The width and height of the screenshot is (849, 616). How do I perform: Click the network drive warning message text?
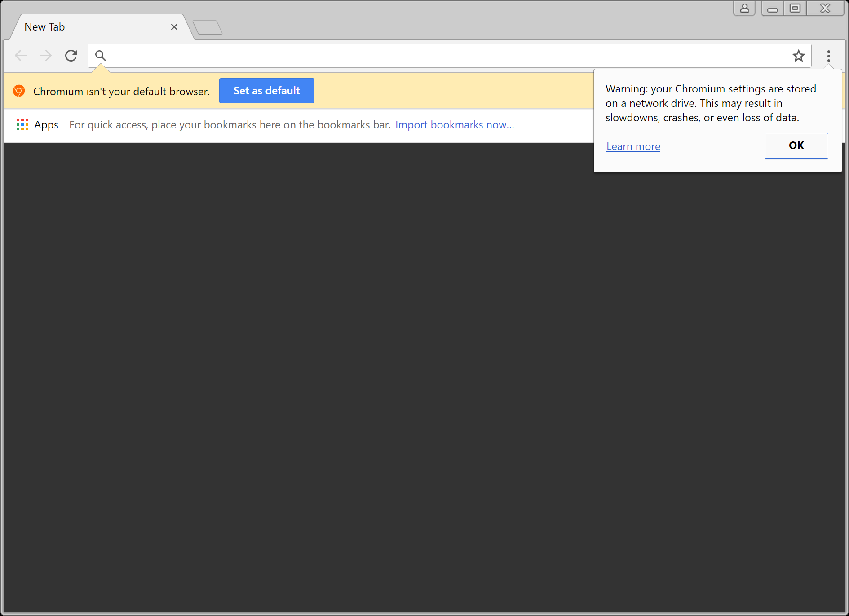click(711, 103)
